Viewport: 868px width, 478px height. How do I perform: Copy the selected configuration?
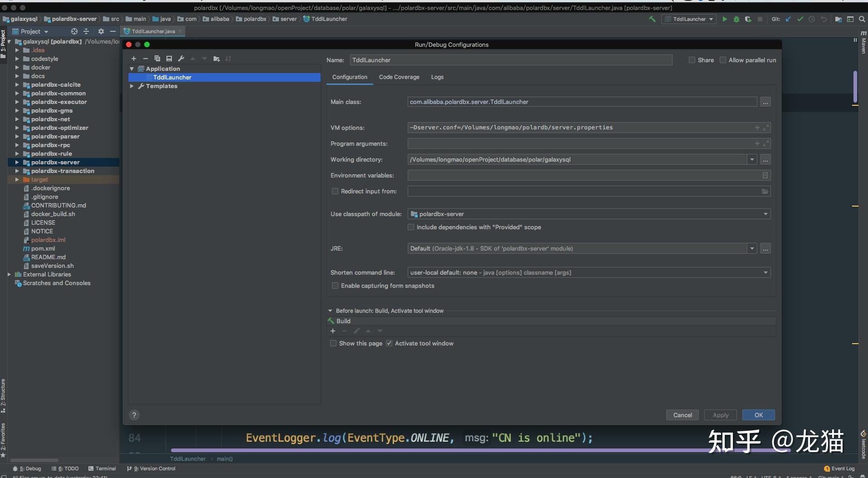point(157,59)
